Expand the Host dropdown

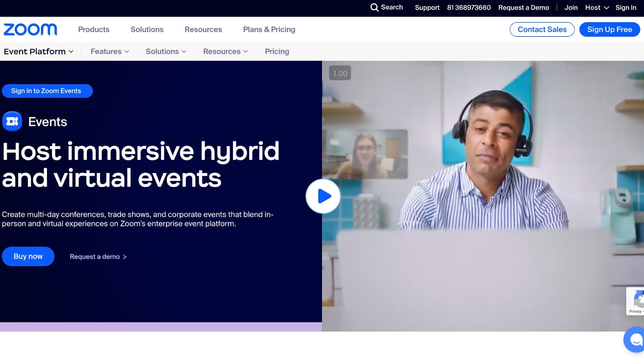pos(597,8)
